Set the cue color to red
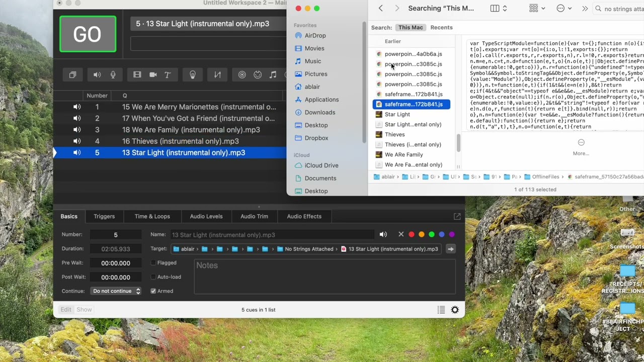 pos(412,234)
